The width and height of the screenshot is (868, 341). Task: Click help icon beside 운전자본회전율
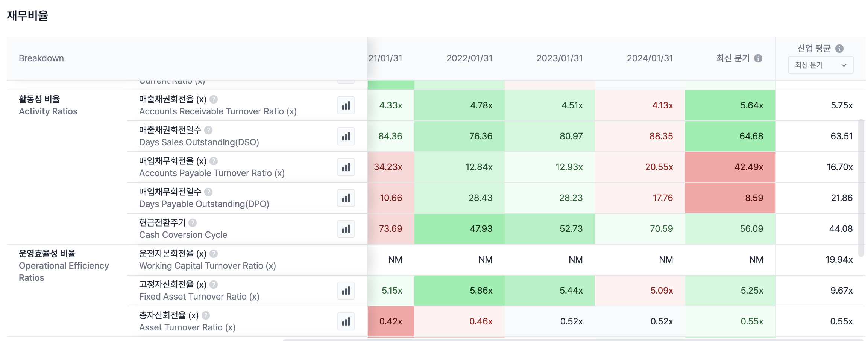(214, 254)
